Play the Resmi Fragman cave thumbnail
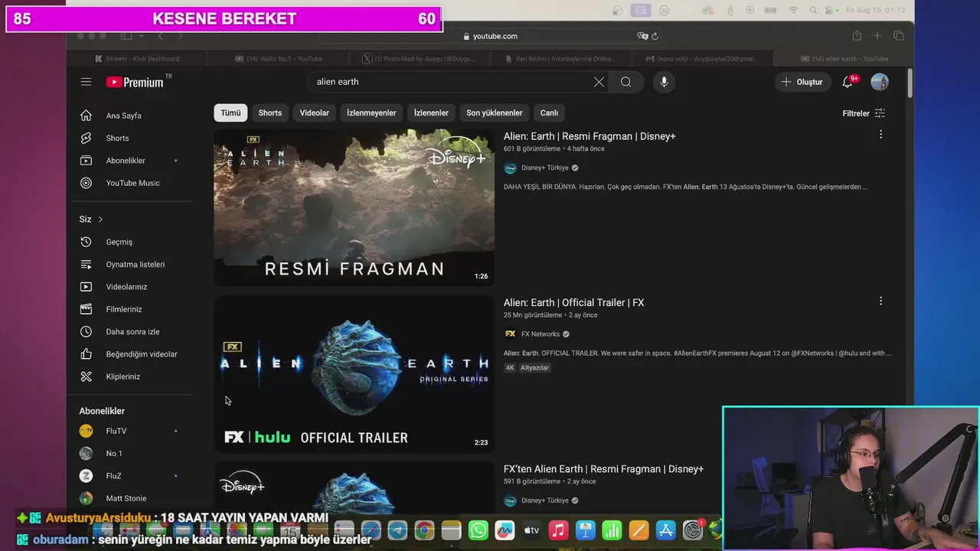980x551 pixels. 354,207
